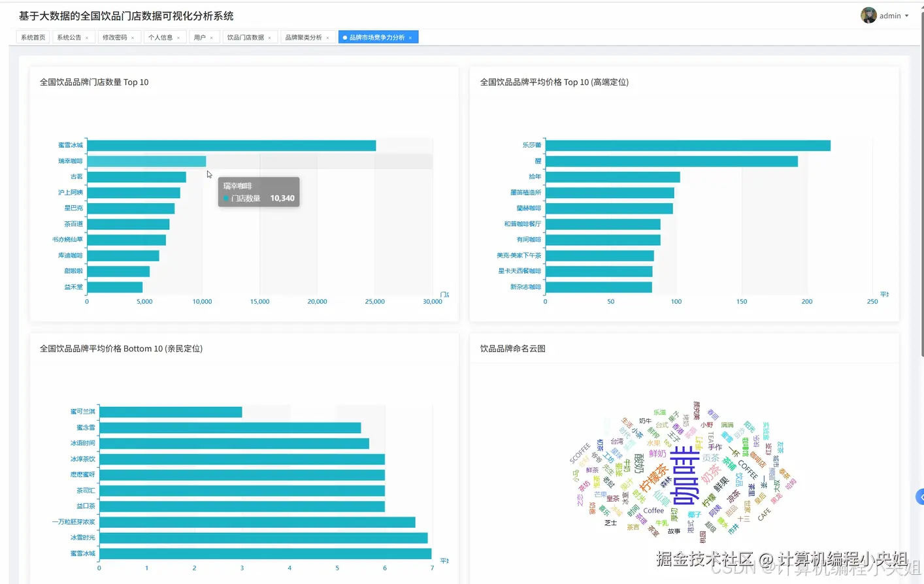Click the 茶司汇 axis label
924x584 pixels.
pyautogui.click(x=86, y=491)
